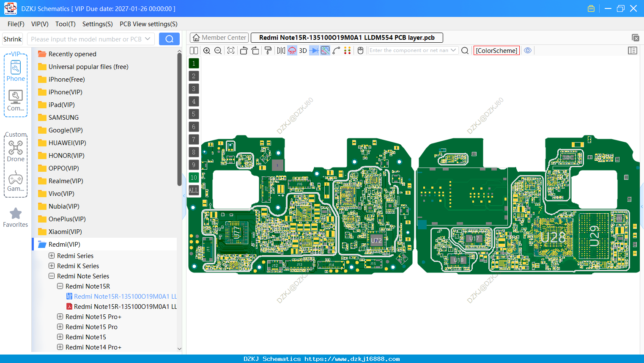Fit the PCB to the screen
This screenshot has height=363, width=644.
[x=231, y=50]
